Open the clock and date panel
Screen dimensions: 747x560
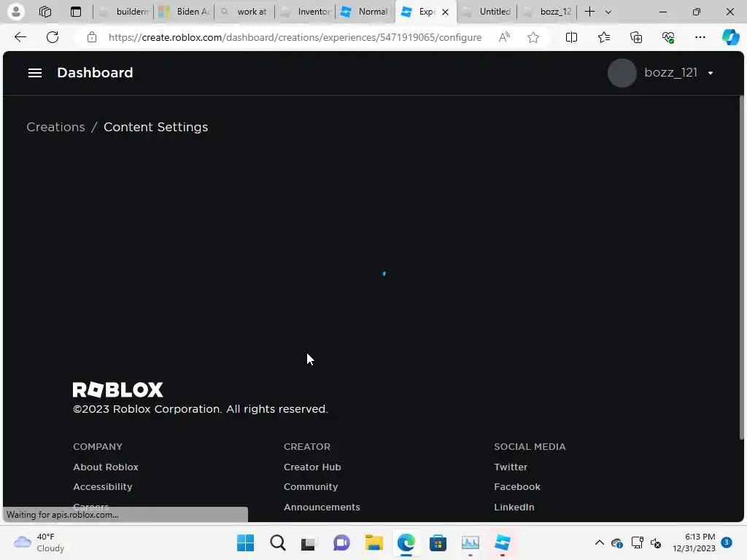694,542
